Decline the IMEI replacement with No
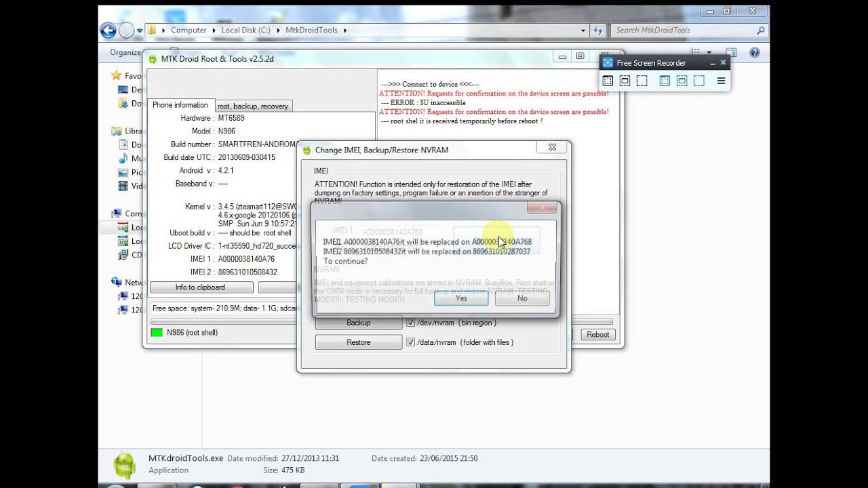Image resolution: width=868 pixels, height=488 pixels. pyautogui.click(x=522, y=298)
